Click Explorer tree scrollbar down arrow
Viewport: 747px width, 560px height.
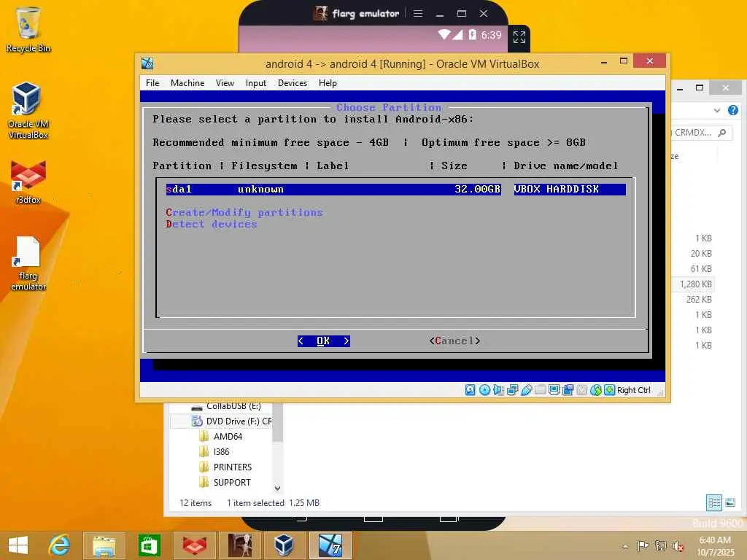point(277,489)
